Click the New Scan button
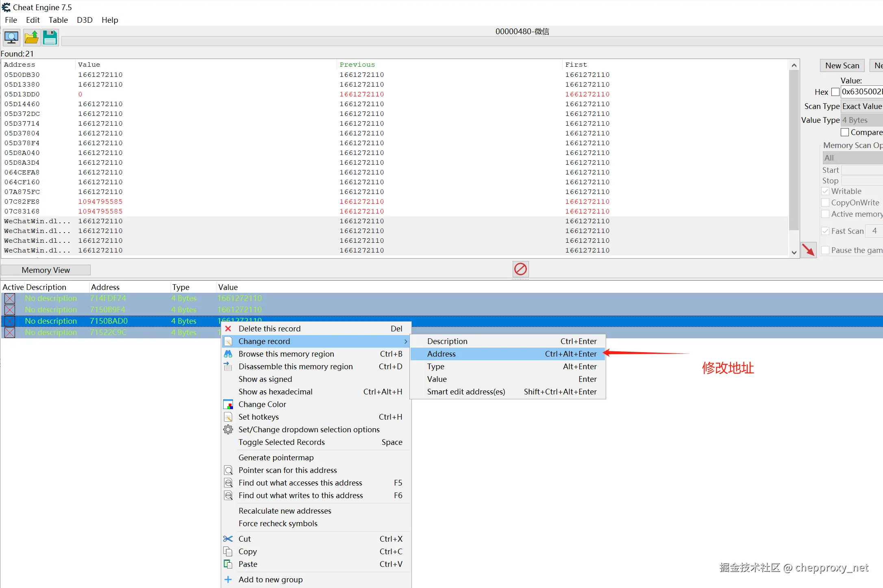This screenshot has height=588, width=883. 842,65
